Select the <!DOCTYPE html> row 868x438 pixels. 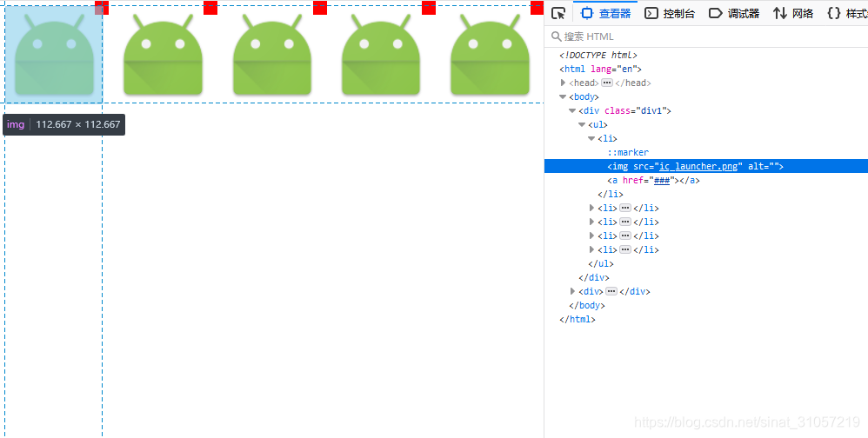pos(598,56)
